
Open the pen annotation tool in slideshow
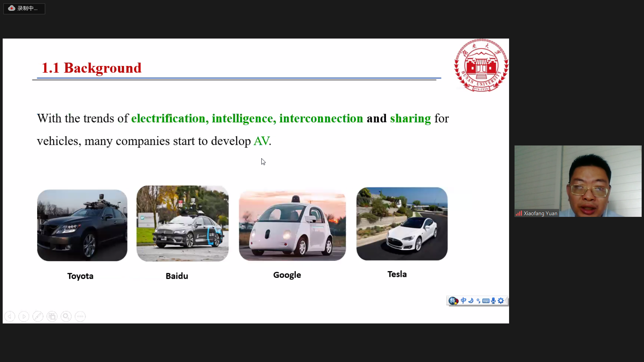pos(38,316)
